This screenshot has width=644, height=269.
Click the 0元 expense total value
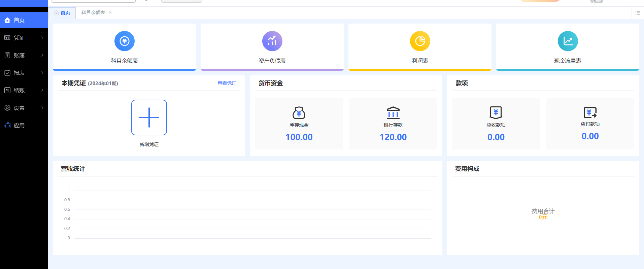click(543, 217)
